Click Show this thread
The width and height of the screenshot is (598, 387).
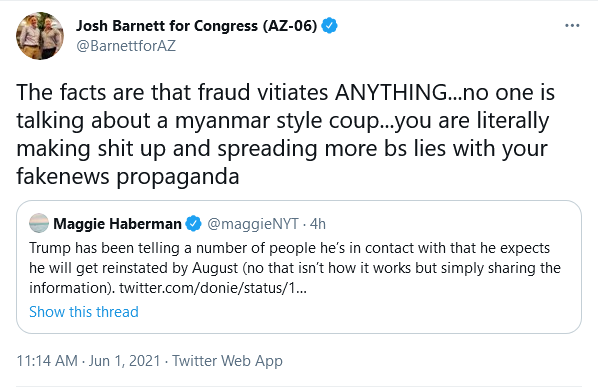(84, 312)
